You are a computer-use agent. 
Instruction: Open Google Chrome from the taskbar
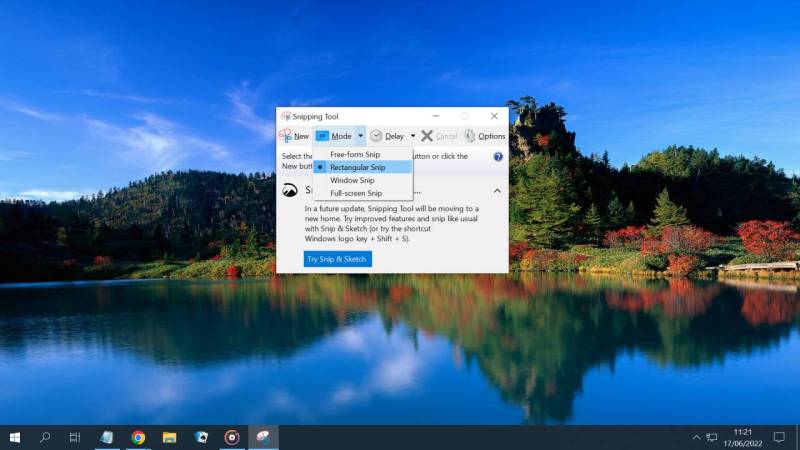[x=138, y=437]
